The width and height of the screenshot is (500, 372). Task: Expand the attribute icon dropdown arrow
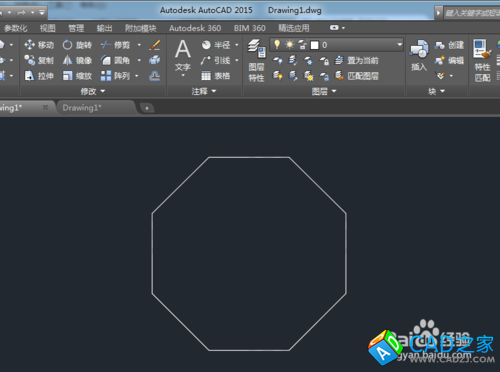tap(451, 76)
